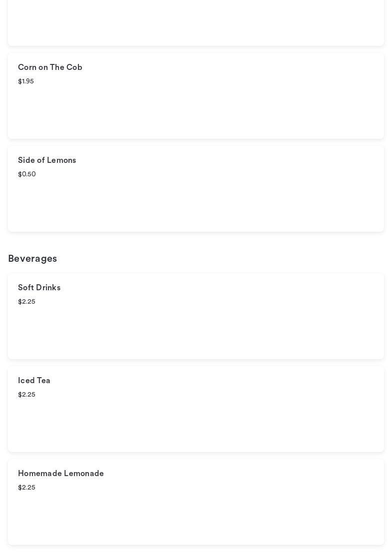Click the Side of Lemons title

(x=47, y=160)
